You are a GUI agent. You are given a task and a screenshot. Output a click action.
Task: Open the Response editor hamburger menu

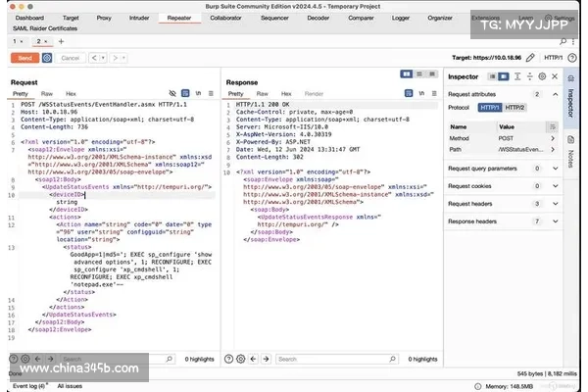click(434, 93)
